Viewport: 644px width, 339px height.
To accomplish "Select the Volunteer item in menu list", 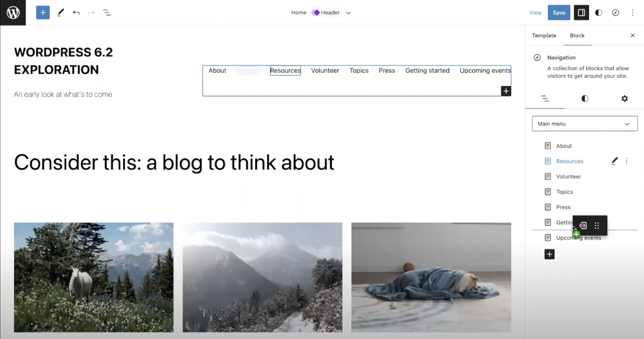I will [x=568, y=177].
